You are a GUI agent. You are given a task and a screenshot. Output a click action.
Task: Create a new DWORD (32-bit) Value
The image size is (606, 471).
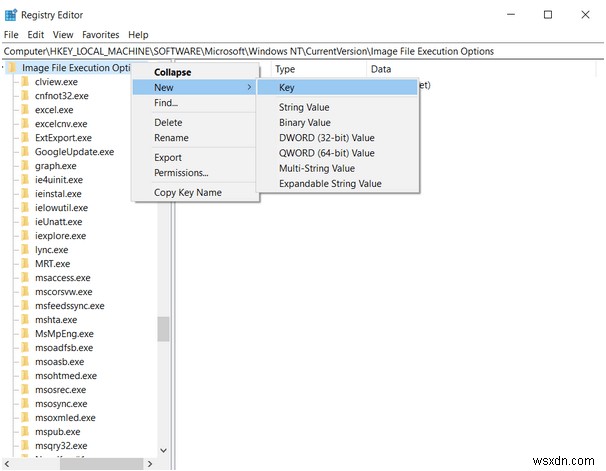(327, 138)
